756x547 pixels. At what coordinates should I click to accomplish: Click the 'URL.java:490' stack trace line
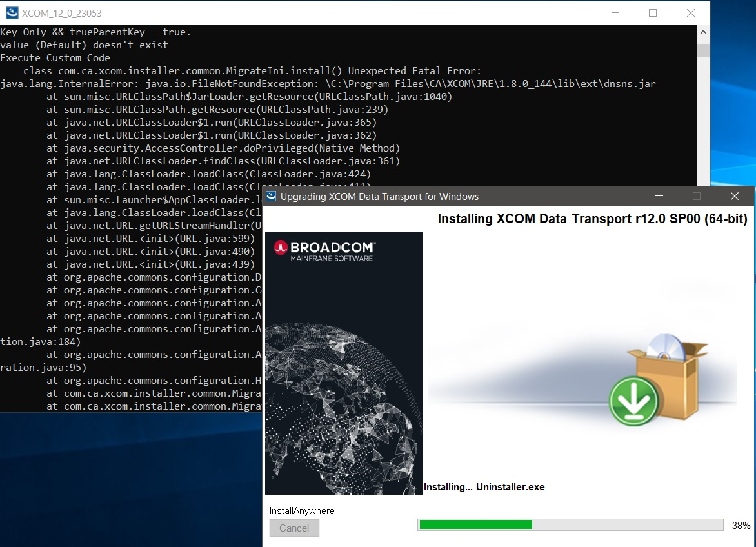151,252
